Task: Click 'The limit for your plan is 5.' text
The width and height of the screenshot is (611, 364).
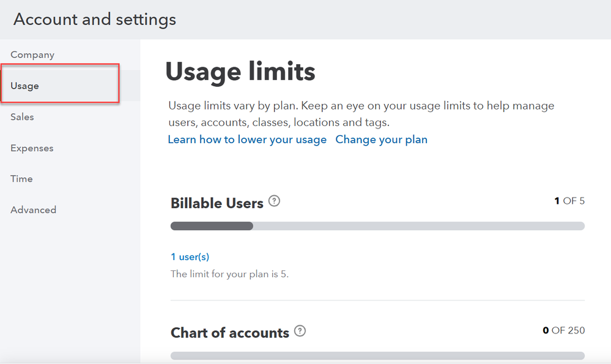Action: [x=229, y=274]
